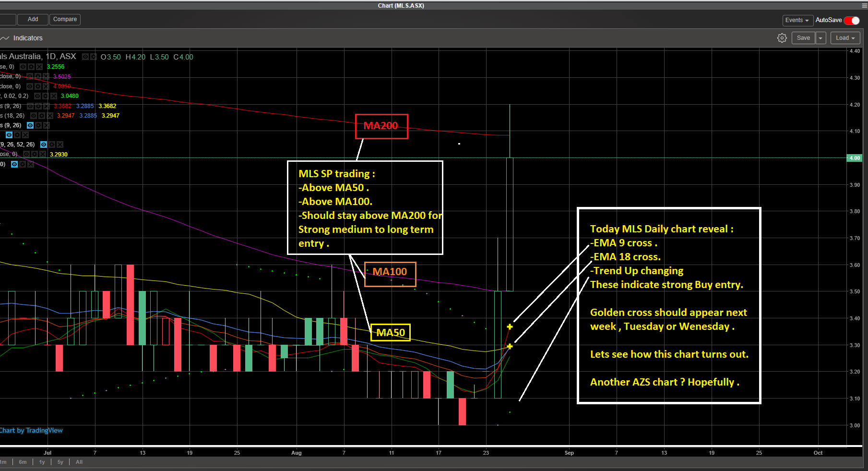This screenshot has width=868, height=471.
Task: Select the 1y time range
Action: (x=42, y=462)
